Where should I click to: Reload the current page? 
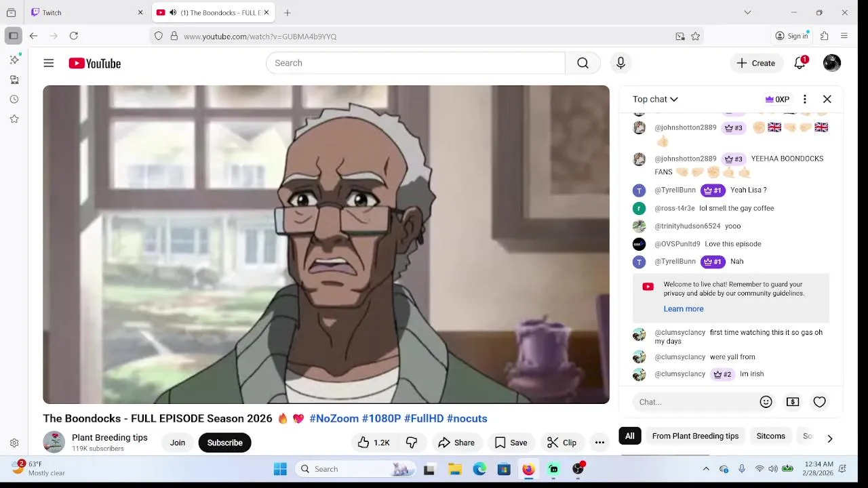74,36
